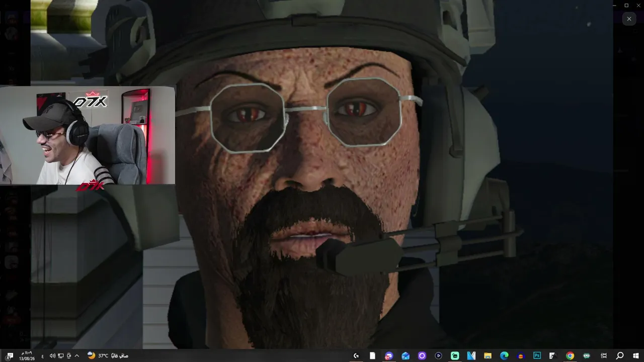Open the Windows Start menu

click(636, 355)
